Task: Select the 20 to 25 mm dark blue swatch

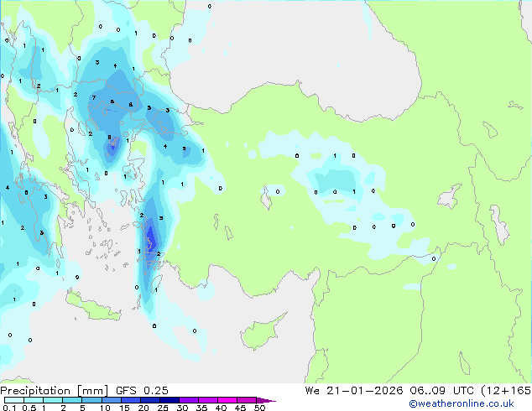Action: [x=149, y=400]
